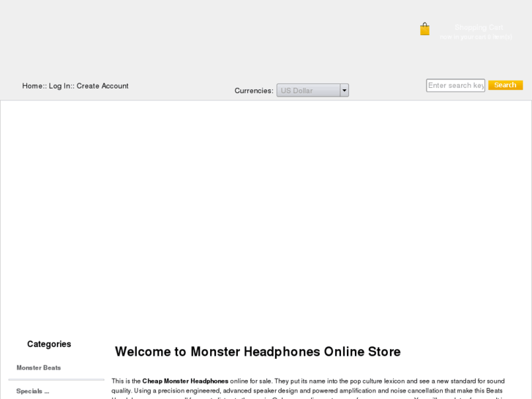Open the Log In page
Viewport: 532px width, 399px height.
(x=59, y=86)
